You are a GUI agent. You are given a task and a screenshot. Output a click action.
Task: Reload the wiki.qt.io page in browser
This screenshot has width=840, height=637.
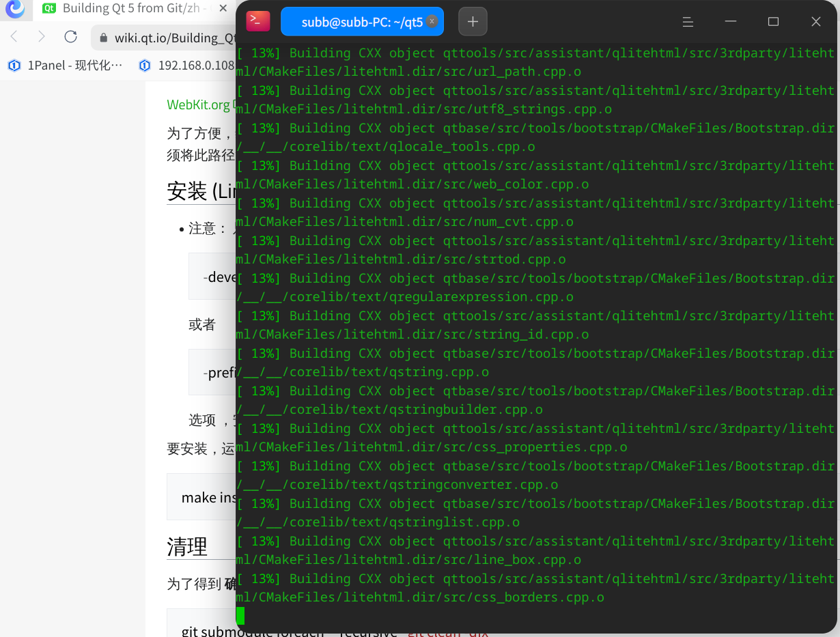point(70,37)
